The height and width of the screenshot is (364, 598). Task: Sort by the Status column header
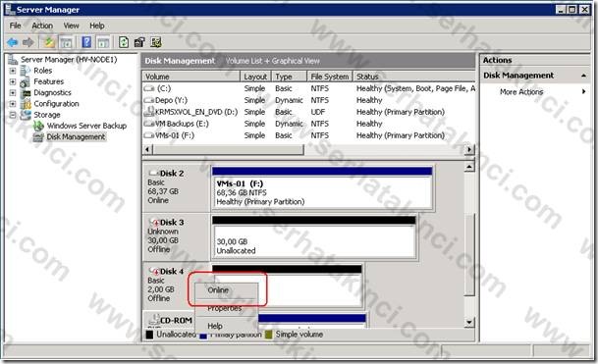414,77
